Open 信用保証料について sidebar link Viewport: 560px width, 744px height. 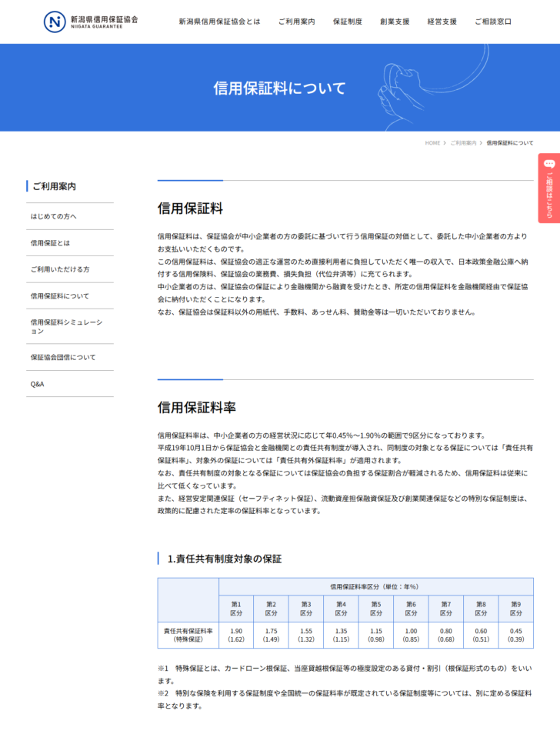tap(70, 296)
